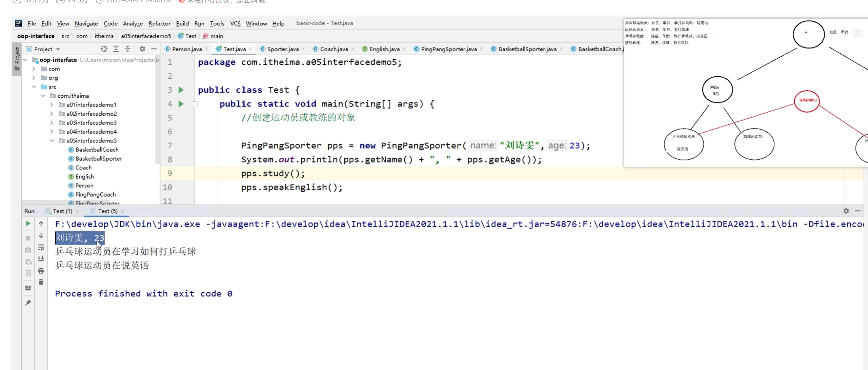Collapse the a05interfacedemo5 folder
Image resolution: width=868 pixels, height=370 pixels.
pos(52,140)
